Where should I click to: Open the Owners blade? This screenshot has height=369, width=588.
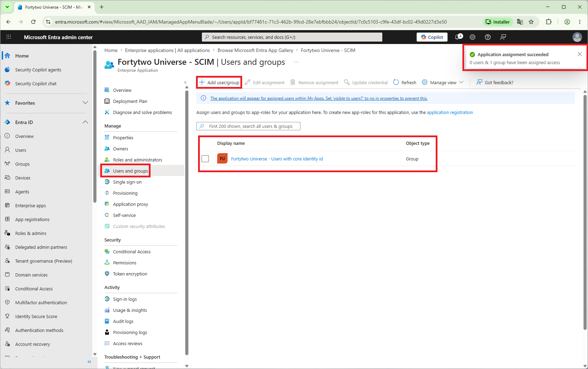click(120, 149)
